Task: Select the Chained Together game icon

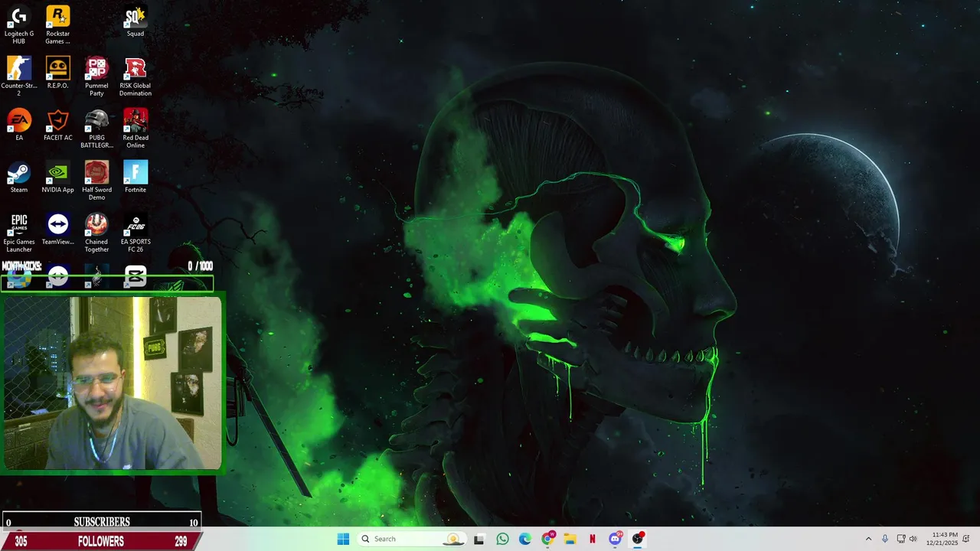Action: coord(96,233)
